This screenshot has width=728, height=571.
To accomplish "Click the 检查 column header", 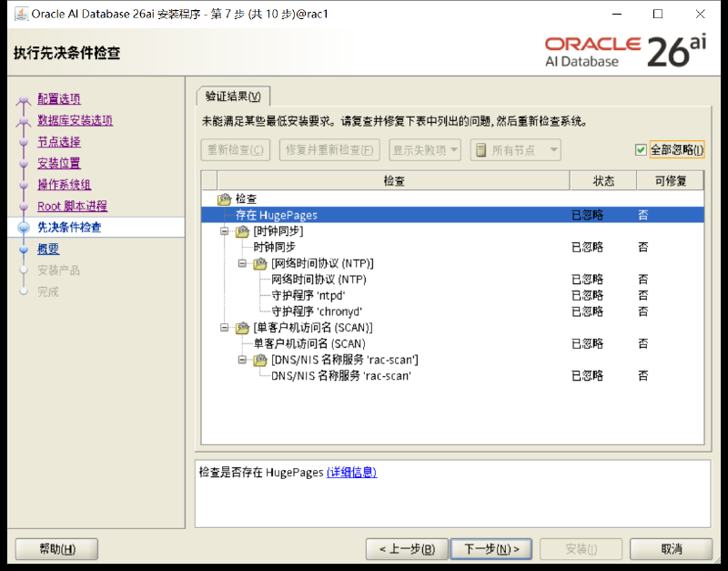I will coord(393,180).
